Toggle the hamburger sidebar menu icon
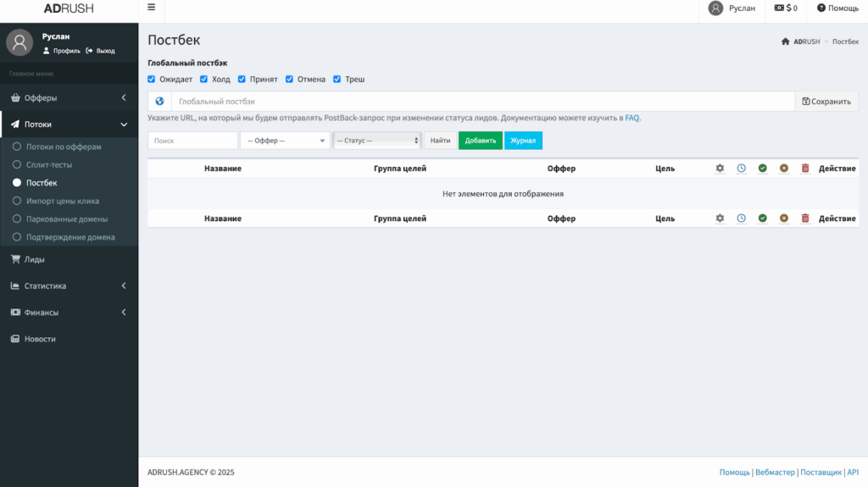 151,8
